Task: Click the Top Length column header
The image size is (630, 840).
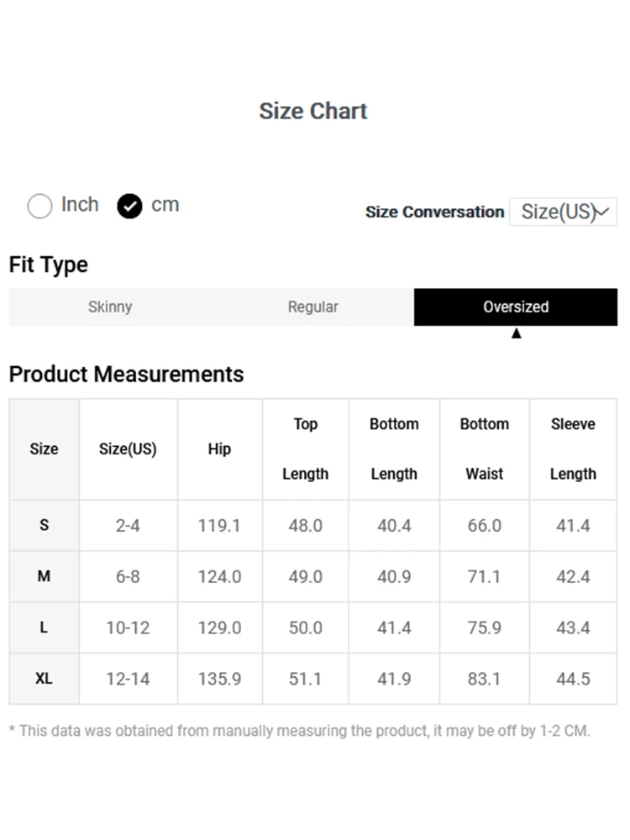Action: coord(305,449)
